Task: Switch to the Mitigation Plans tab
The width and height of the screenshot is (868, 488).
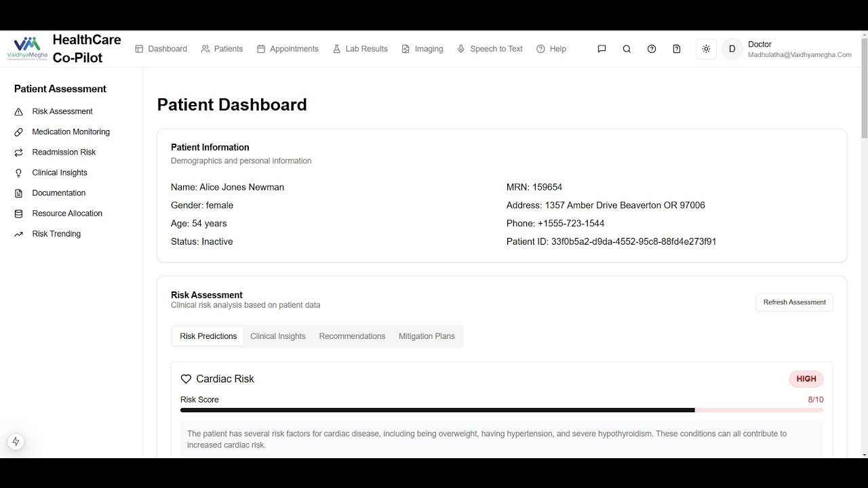Action: [427, 336]
